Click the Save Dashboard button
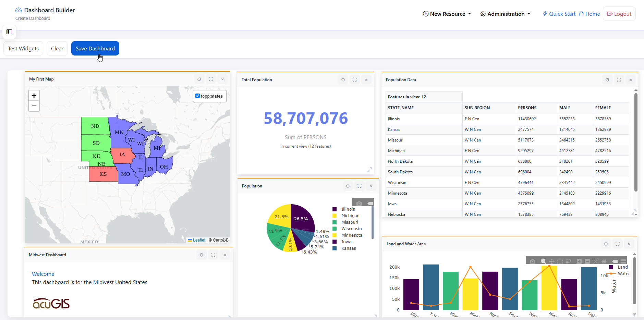 click(95, 49)
